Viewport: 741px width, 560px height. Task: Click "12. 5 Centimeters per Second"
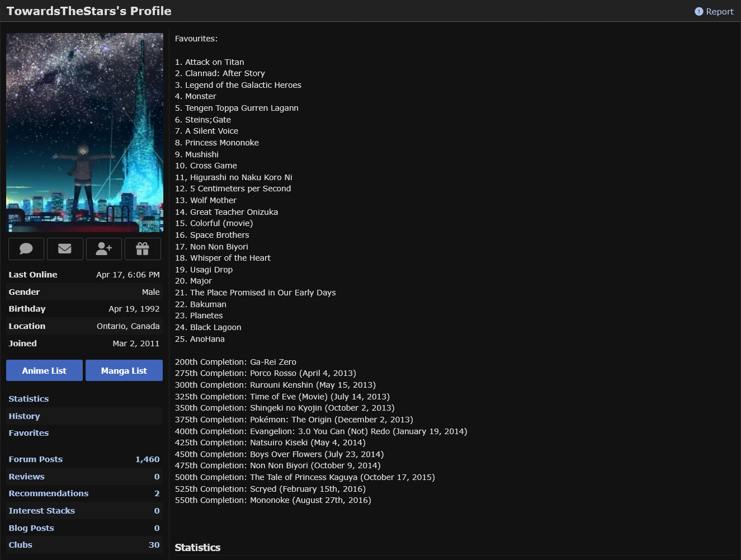point(233,189)
